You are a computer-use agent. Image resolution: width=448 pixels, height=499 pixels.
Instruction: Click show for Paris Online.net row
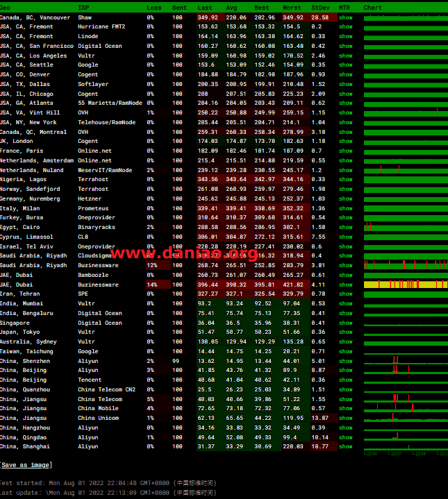tap(345, 151)
